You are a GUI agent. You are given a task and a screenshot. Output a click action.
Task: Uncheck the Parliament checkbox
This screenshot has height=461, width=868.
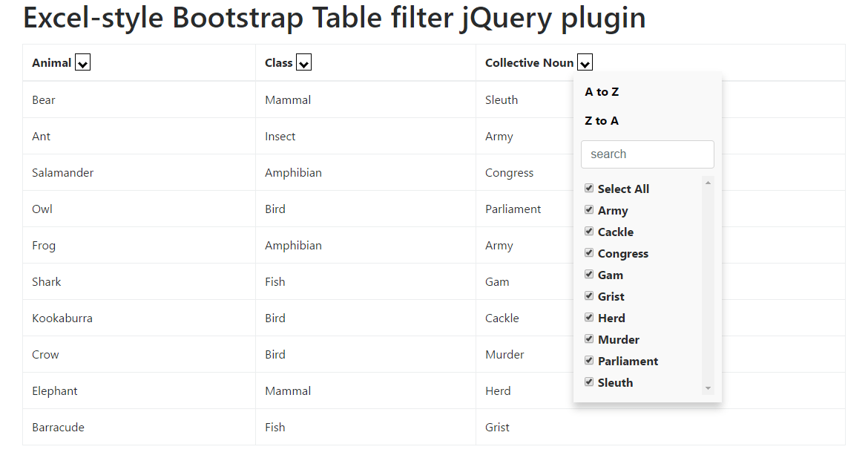click(589, 361)
